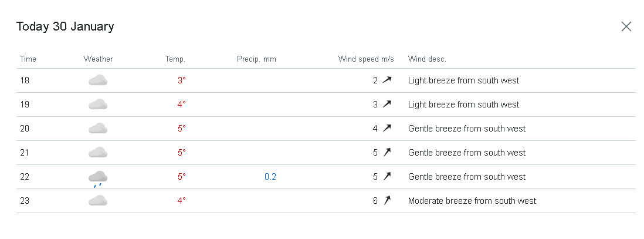Click the wind arrow next to speed 3
This screenshot has width=644, height=239.
click(x=387, y=104)
